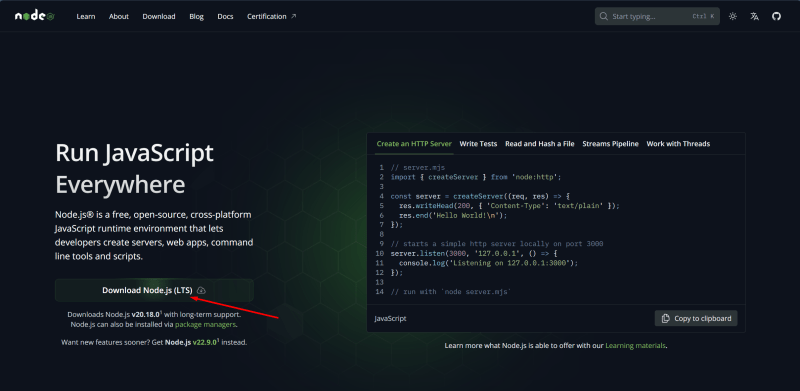Open the Certification external link
The width and height of the screenshot is (800, 391).
coord(271,16)
